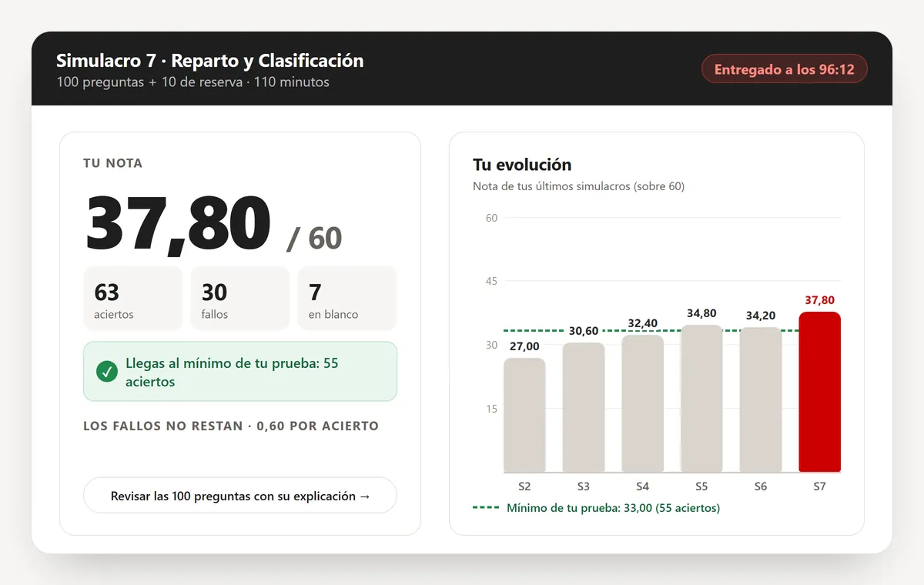Click the y-axis label 45
Viewport: 924px width, 585px height.
pos(491,281)
